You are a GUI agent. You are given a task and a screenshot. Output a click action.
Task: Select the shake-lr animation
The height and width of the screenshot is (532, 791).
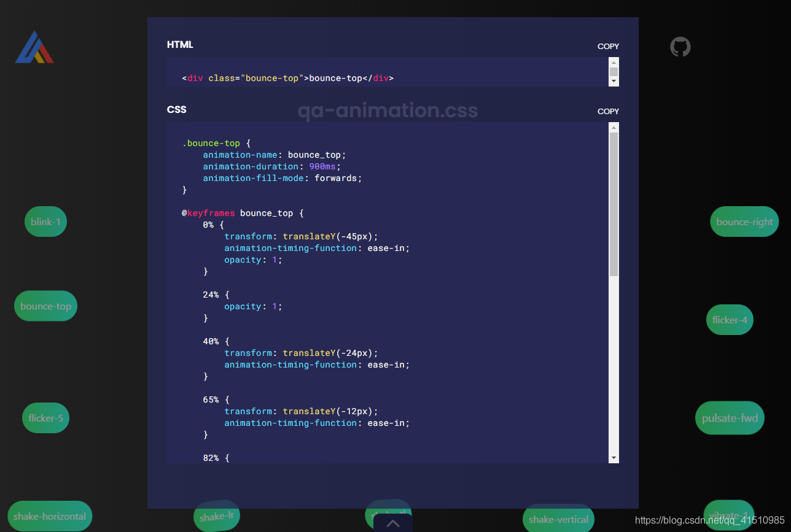click(217, 516)
